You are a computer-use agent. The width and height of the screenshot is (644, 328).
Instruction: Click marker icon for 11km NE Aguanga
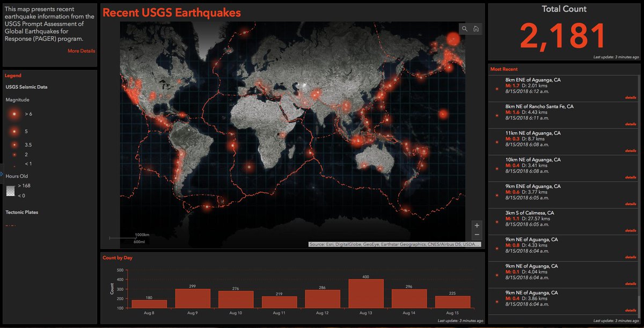pos(497,141)
